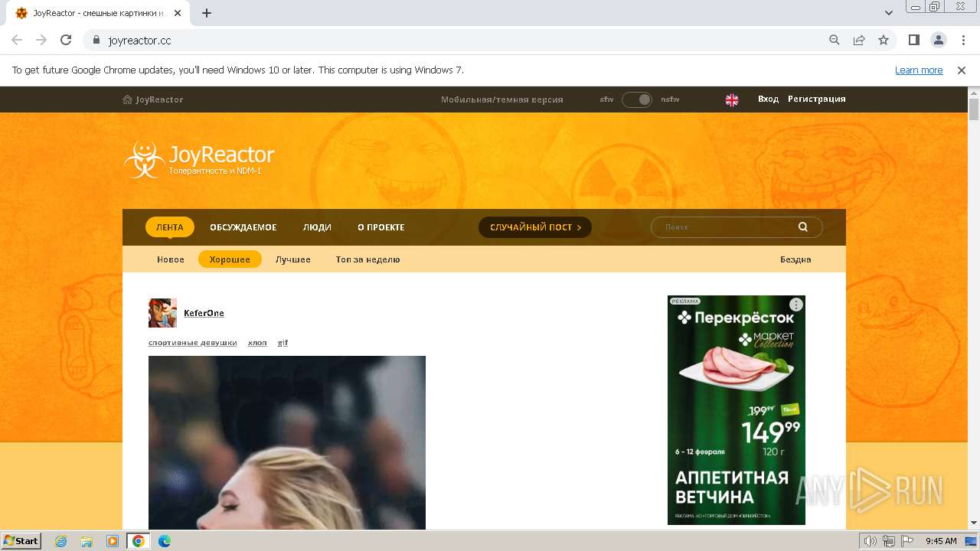Reload the JoyReactor page
980x551 pixels.
click(66, 40)
